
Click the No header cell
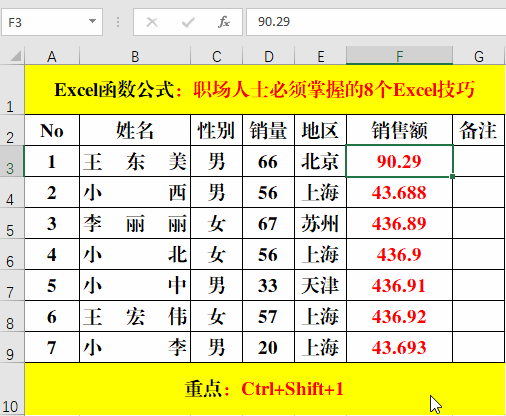pos(52,130)
